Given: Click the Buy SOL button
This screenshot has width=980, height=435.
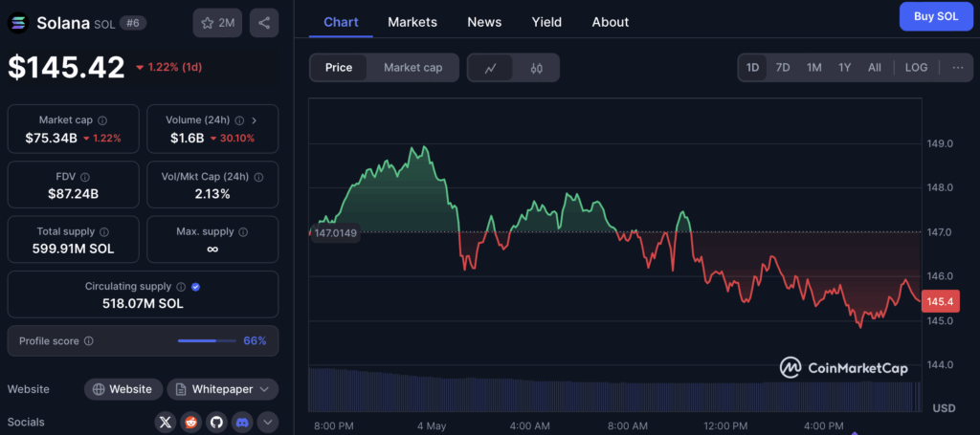Looking at the screenshot, I should (936, 16).
